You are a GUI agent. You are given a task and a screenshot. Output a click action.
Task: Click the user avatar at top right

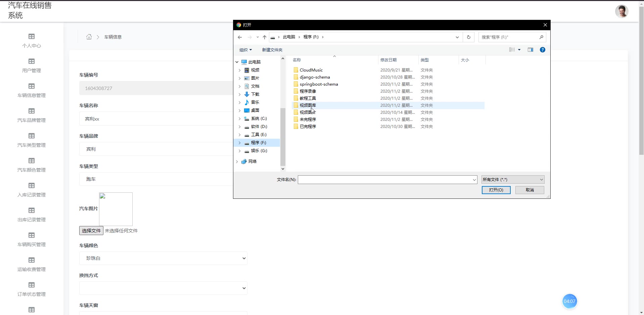[622, 11]
